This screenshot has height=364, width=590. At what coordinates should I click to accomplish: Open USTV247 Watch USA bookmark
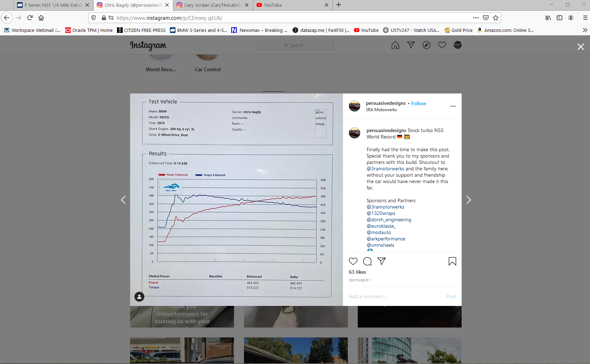click(x=411, y=30)
